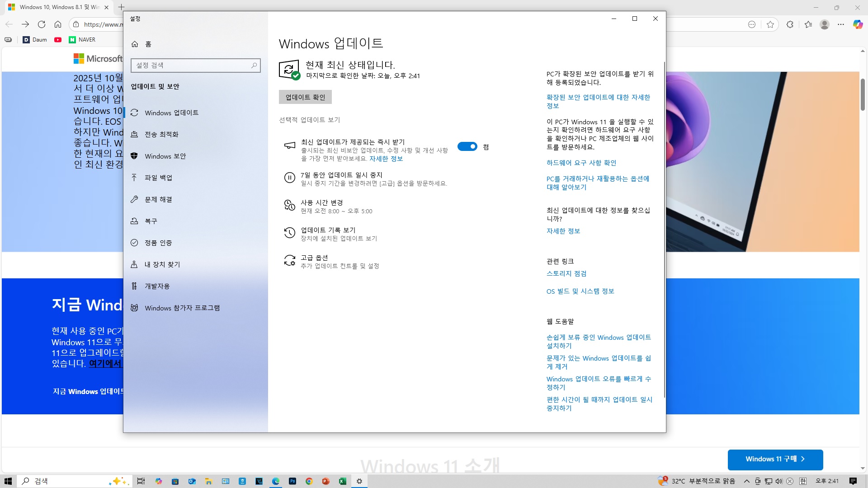Open the Daum bookmark in Edge
The height and width of the screenshot is (488, 868).
pos(35,40)
